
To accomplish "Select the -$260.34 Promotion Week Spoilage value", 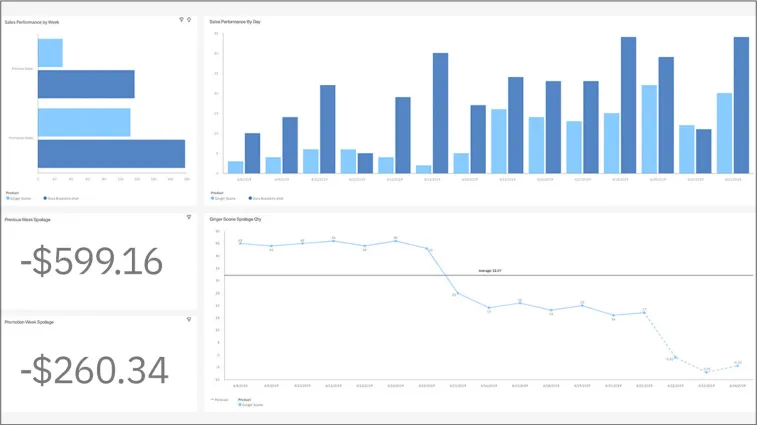I will click(94, 370).
